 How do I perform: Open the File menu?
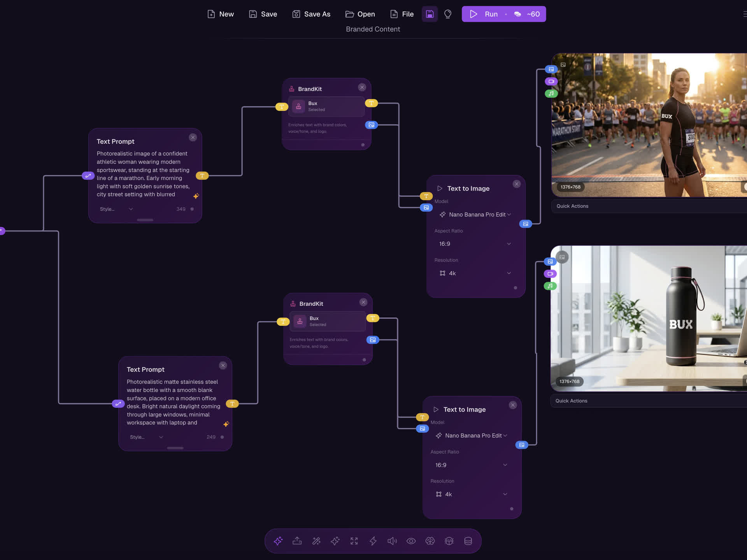click(x=402, y=14)
